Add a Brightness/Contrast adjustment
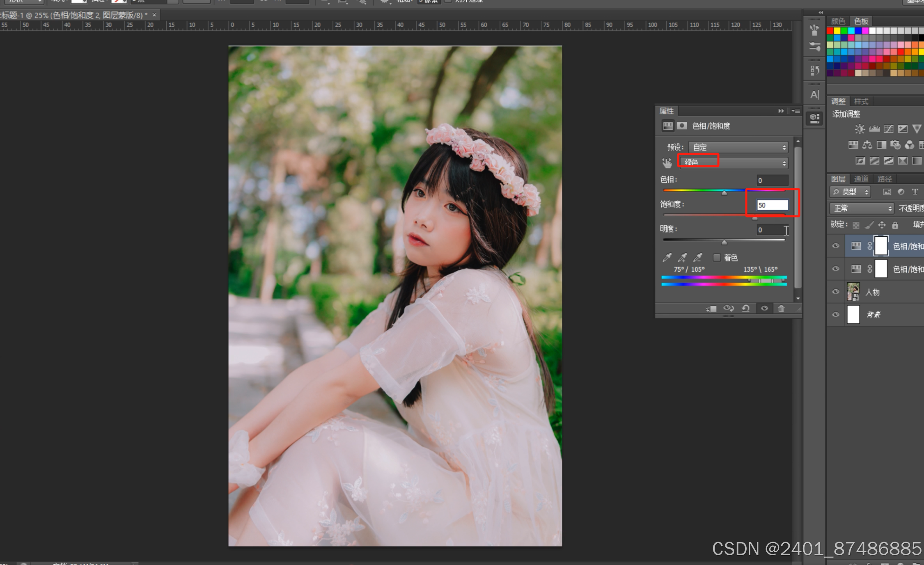 pyautogui.click(x=860, y=129)
